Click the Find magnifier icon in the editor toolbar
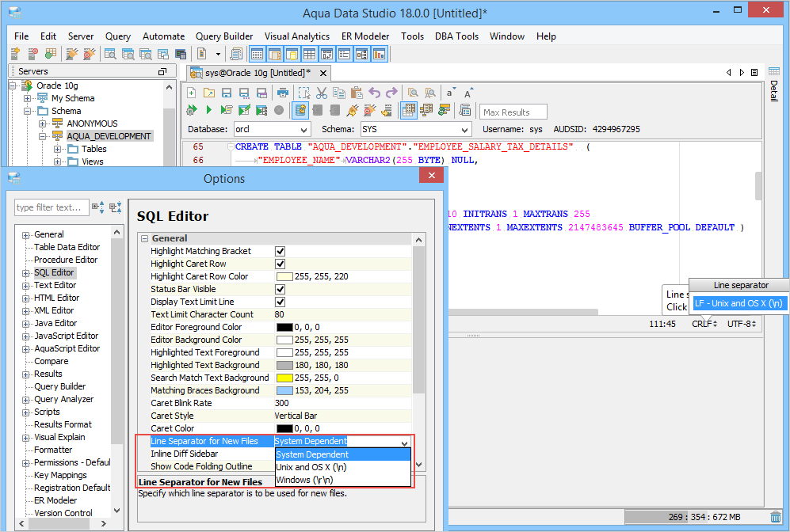This screenshot has width=790, height=532. [x=413, y=93]
